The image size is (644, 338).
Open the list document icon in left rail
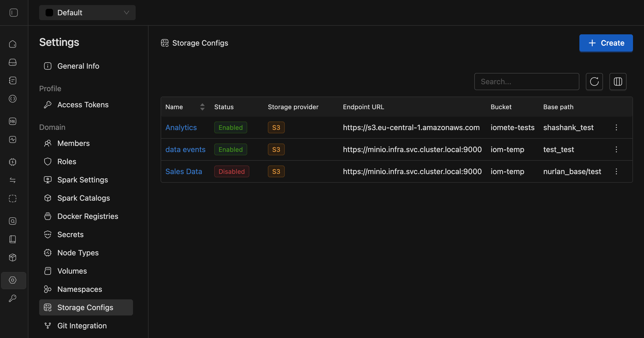point(13,80)
